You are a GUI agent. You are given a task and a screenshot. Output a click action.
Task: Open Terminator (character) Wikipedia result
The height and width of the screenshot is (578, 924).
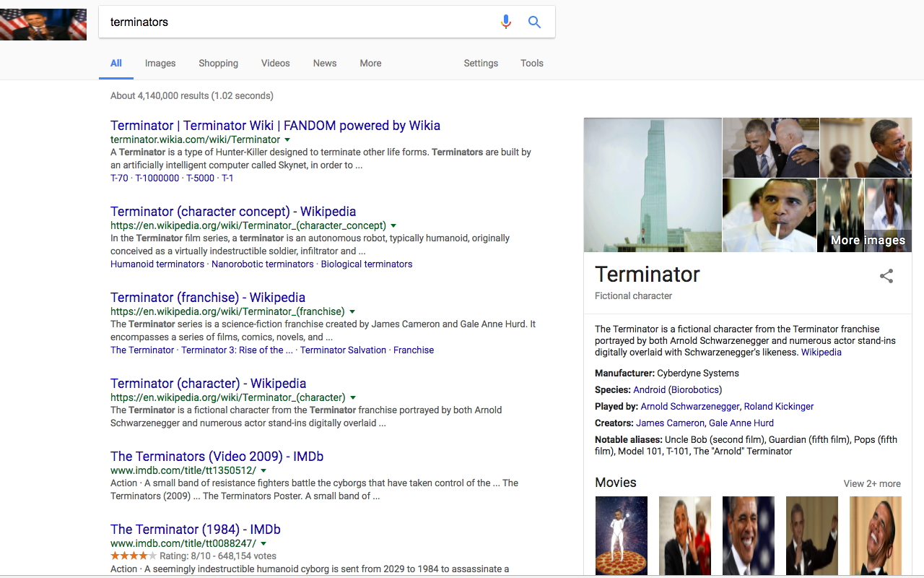(209, 384)
